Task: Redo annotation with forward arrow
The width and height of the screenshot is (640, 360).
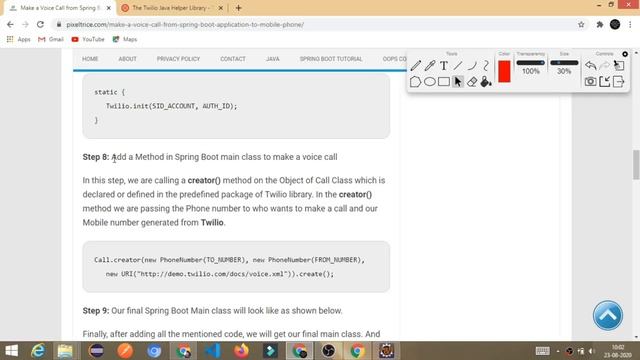Action: (x=604, y=65)
